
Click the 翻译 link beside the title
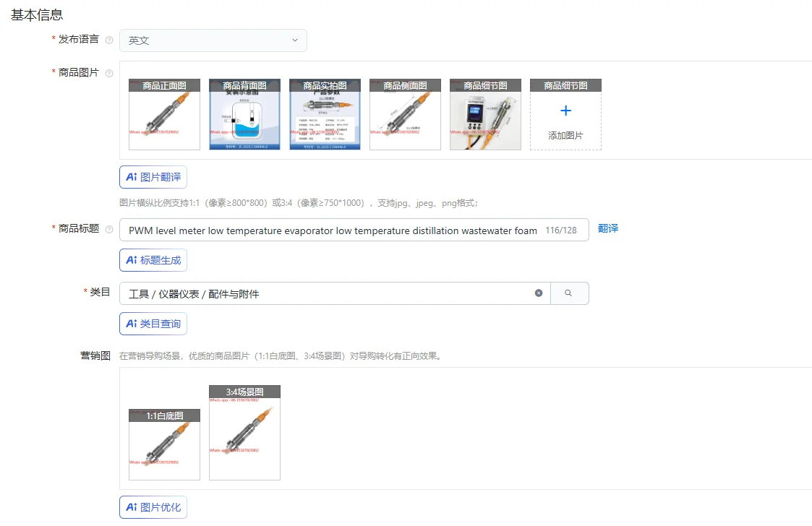tap(608, 228)
